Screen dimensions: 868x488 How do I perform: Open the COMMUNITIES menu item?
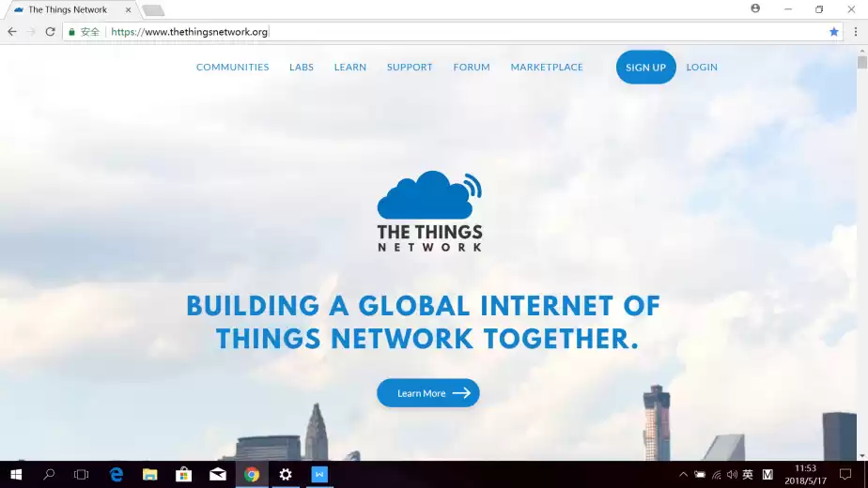tap(233, 67)
